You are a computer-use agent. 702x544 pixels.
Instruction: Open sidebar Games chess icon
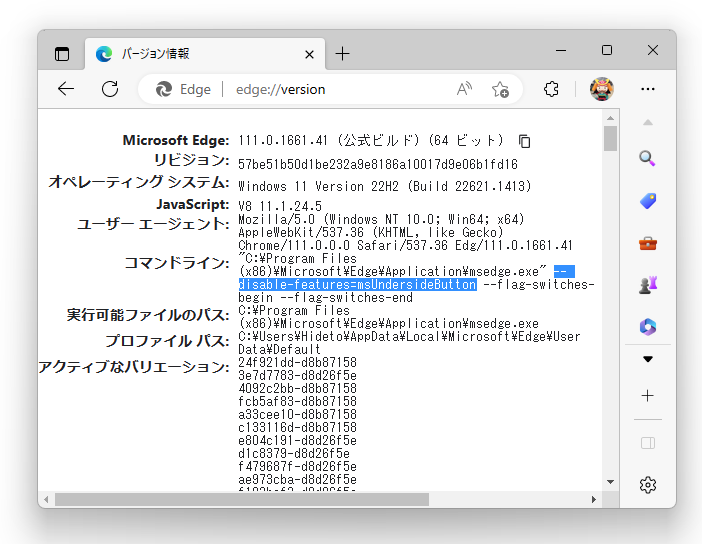click(648, 285)
